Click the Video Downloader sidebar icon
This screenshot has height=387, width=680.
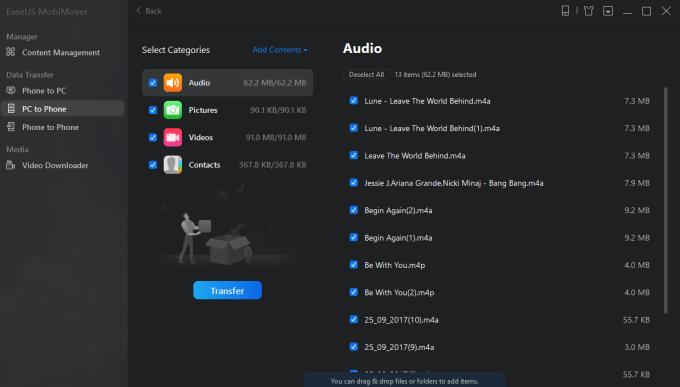pyautogui.click(x=11, y=165)
